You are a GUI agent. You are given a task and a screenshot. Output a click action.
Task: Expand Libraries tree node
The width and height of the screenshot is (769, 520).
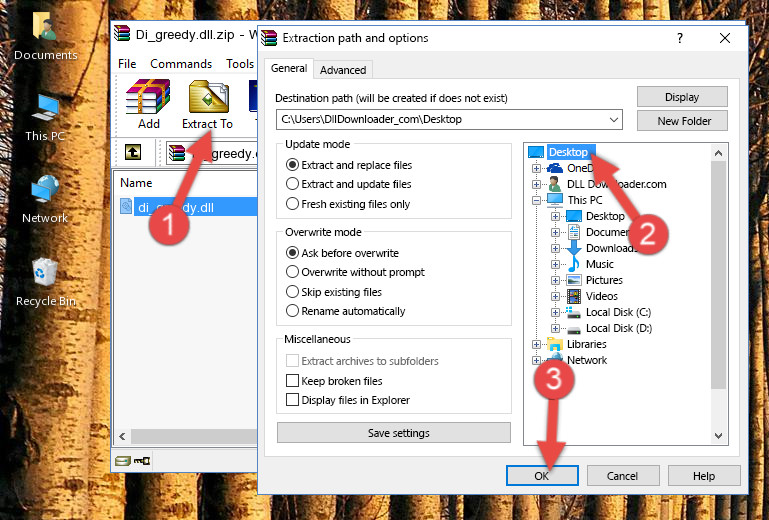tap(536, 344)
